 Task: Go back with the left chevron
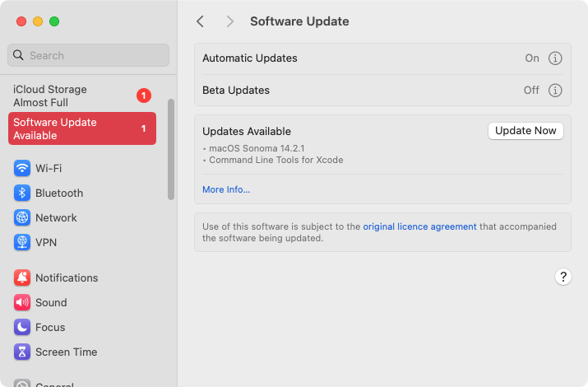pyautogui.click(x=201, y=21)
